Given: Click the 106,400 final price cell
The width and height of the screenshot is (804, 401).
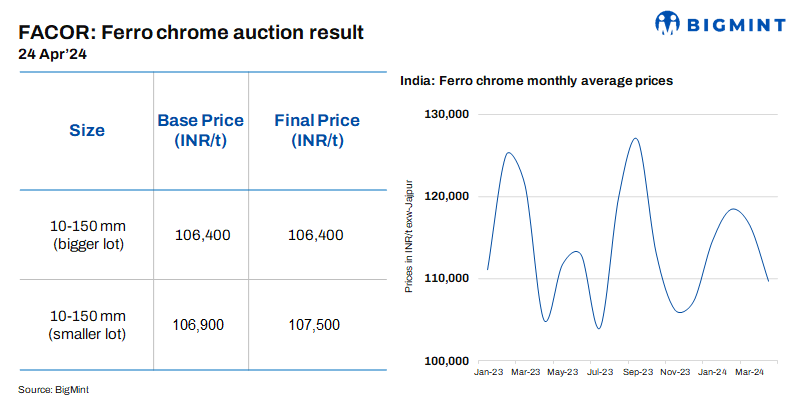Looking at the screenshot, I should (x=316, y=235).
